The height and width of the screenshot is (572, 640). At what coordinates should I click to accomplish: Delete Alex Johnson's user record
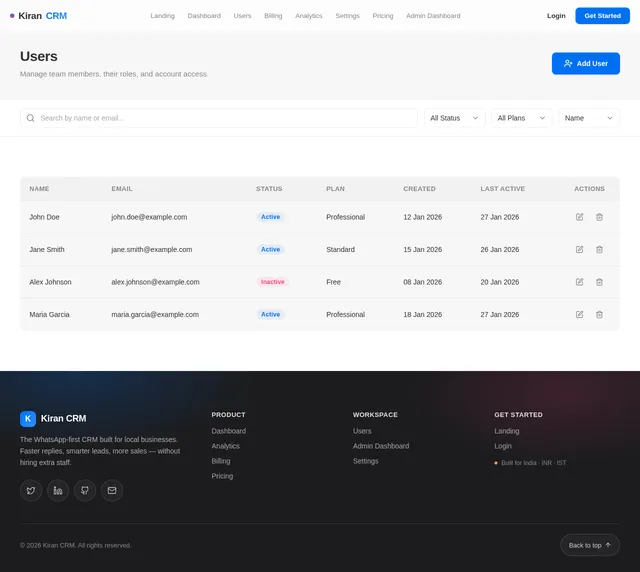[x=599, y=282]
